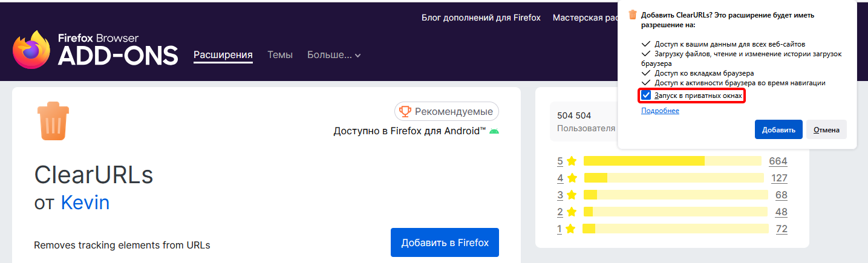Click the 3-star rating star icon
This screenshot has height=263, width=868.
tap(572, 195)
